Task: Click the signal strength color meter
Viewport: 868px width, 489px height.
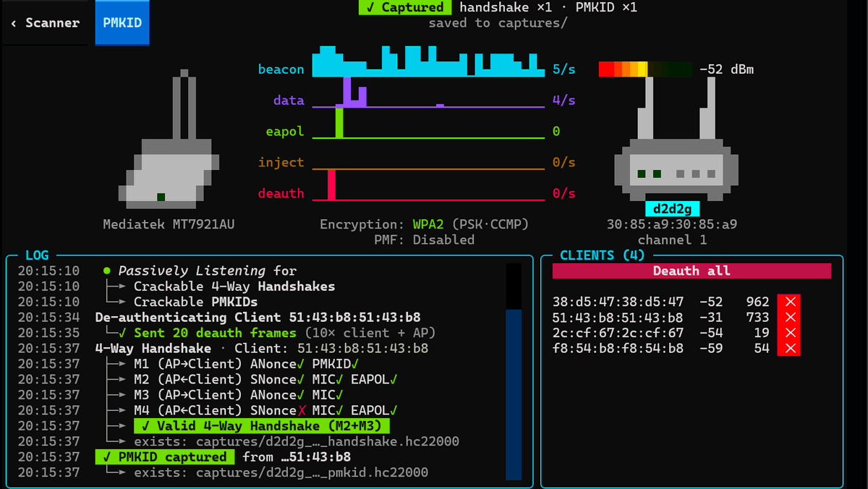Action: point(645,69)
